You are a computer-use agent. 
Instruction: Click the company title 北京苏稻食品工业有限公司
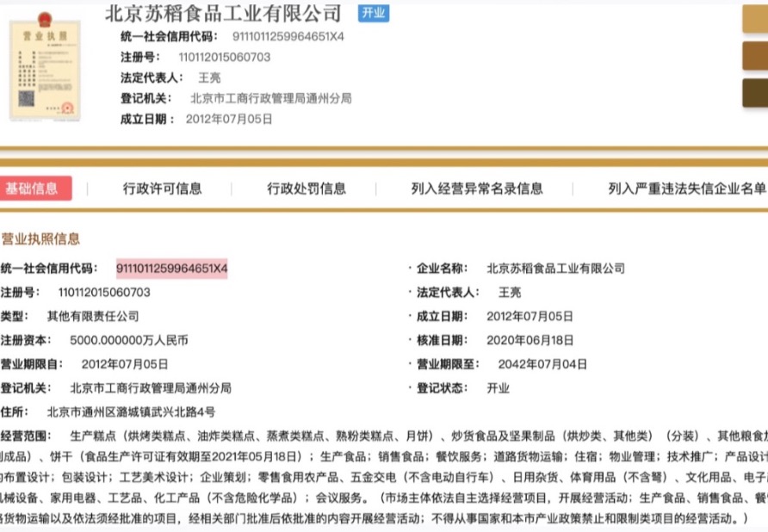[223, 14]
